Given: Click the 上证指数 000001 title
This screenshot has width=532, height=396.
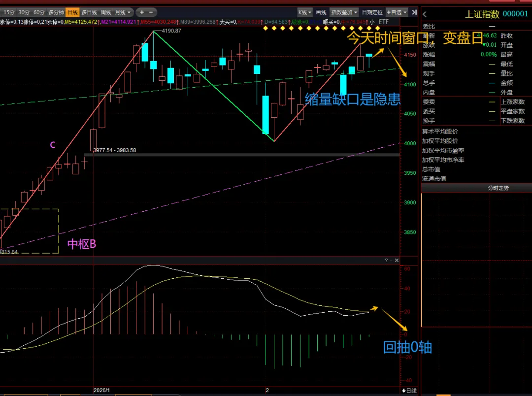Looking at the screenshot, I should (x=497, y=14).
